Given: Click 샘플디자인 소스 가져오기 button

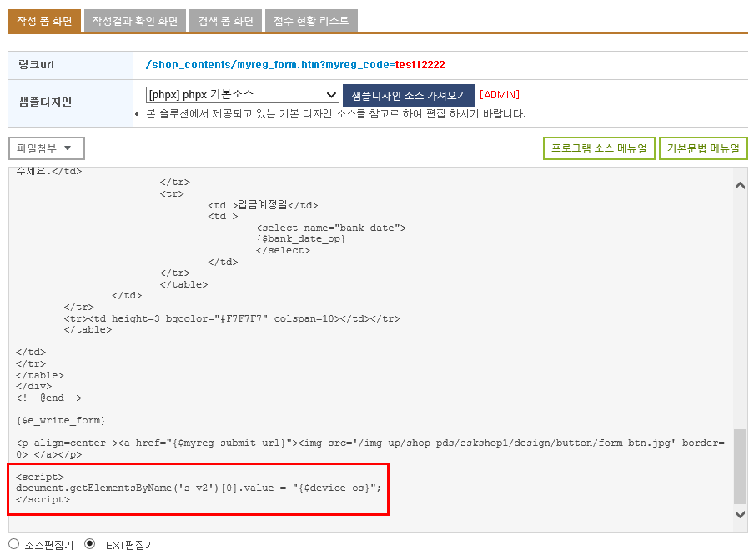Looking at the screenshot, I should (409, 96).
